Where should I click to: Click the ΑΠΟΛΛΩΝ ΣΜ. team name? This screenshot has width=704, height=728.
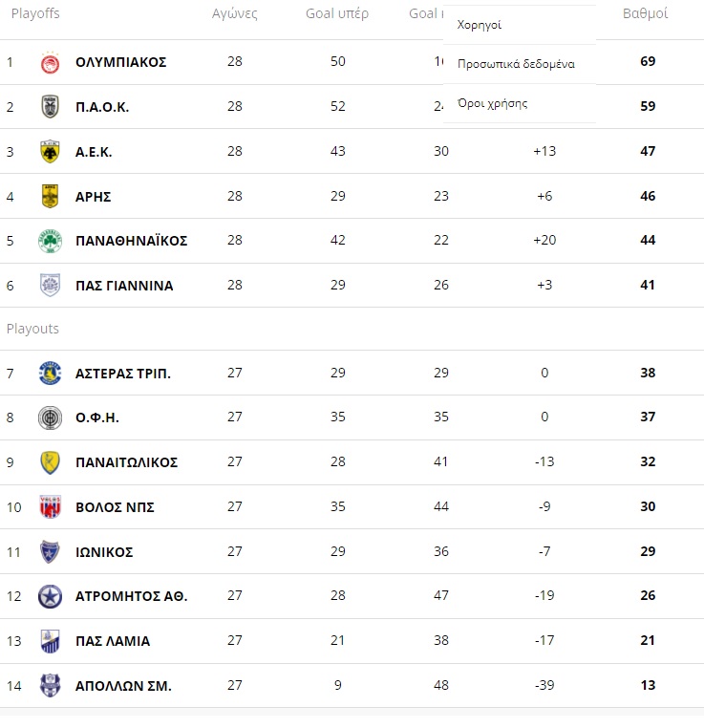coord(123,686)
